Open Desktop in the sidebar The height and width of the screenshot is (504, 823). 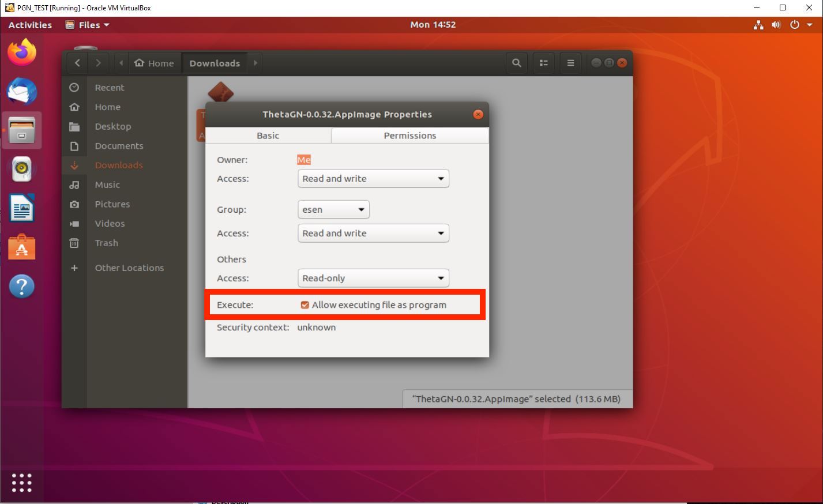point(125,126)
